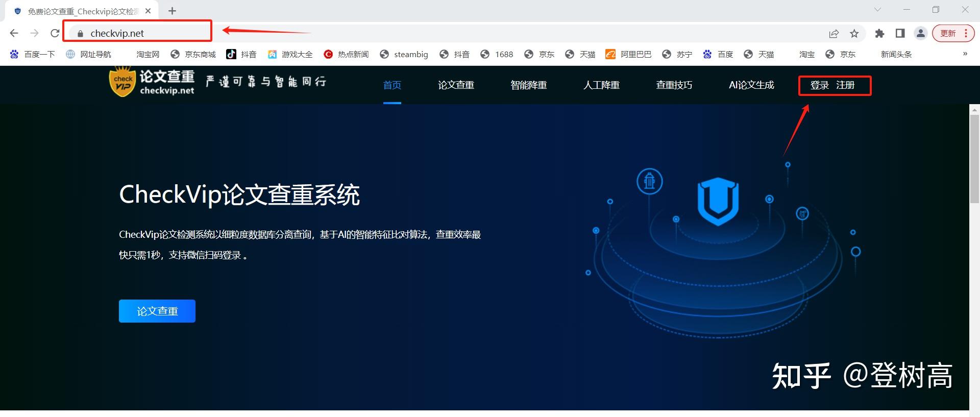The width and height of the screenshot is (980, 417).
Task: Click the page vertical scrollbar thumb
Action: (974, 159)
